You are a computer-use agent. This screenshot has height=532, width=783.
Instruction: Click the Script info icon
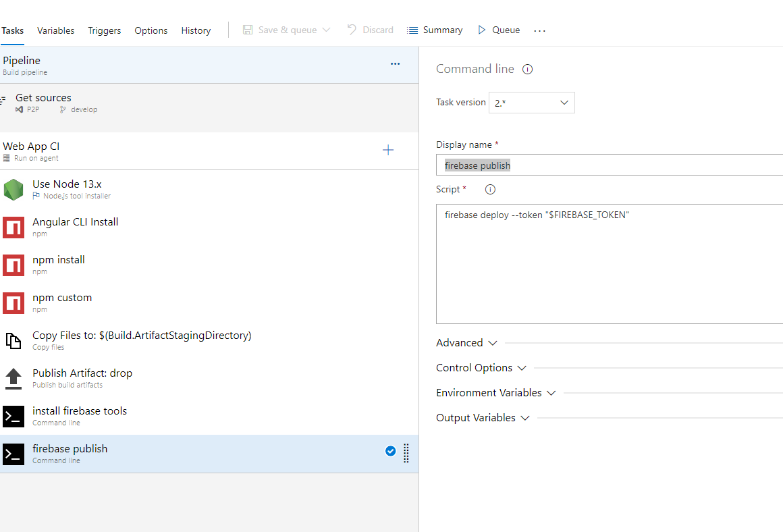(490, 189)
